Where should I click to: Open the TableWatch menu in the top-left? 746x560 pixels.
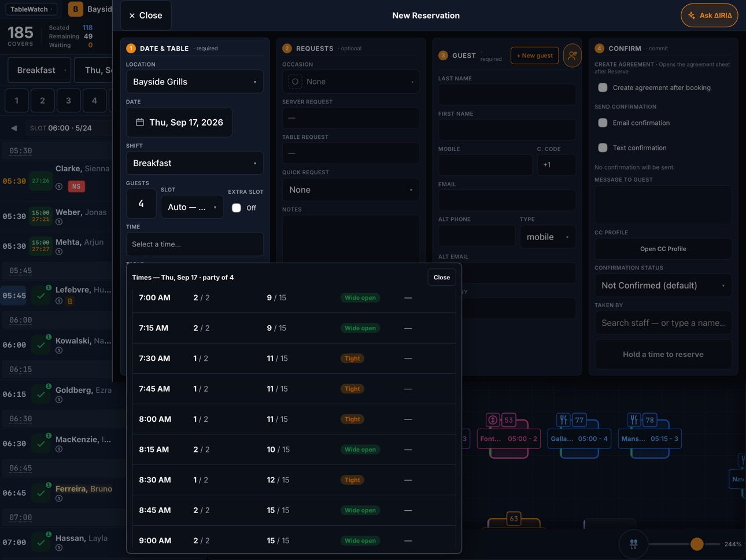tap(32, 9)
